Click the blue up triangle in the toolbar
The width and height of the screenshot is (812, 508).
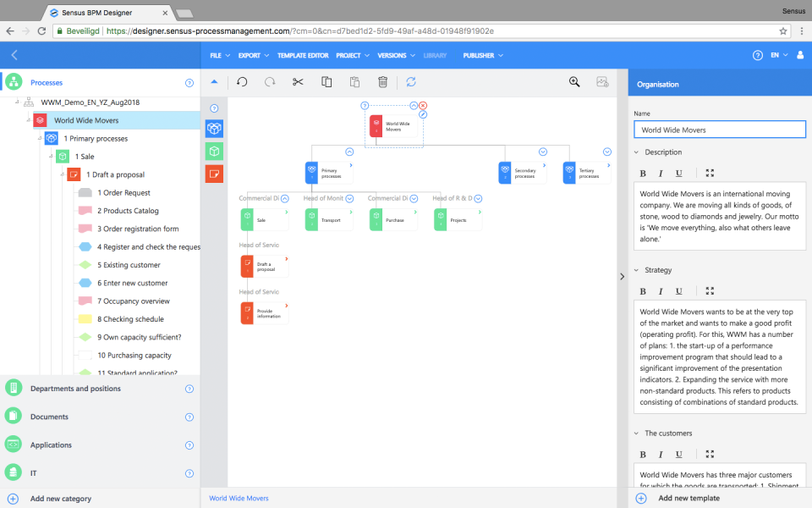tap(214, 81)
